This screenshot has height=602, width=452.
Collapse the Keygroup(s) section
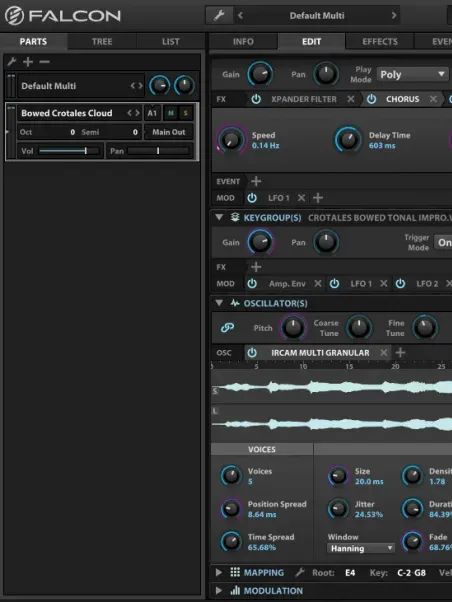pyautogui.click(x=219, y=218)
